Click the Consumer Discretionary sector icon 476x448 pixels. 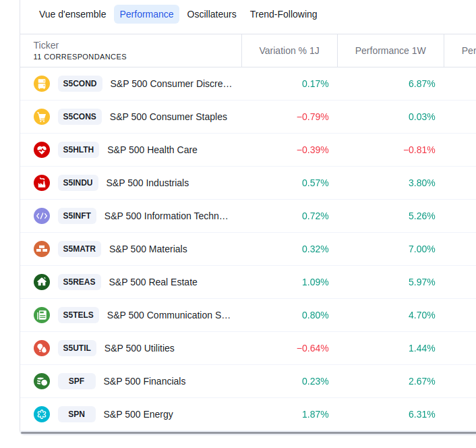pyautogui.click(x=42, y=84)
